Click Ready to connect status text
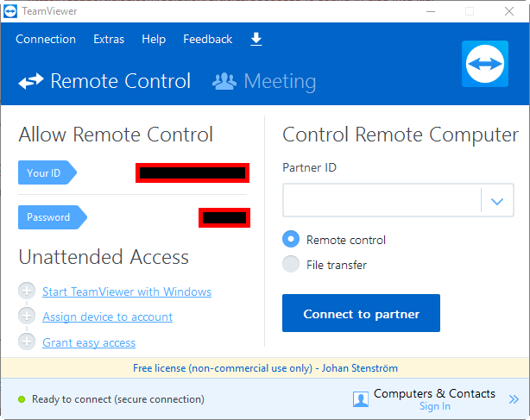530x420 pixels. [x=118, y=399]
